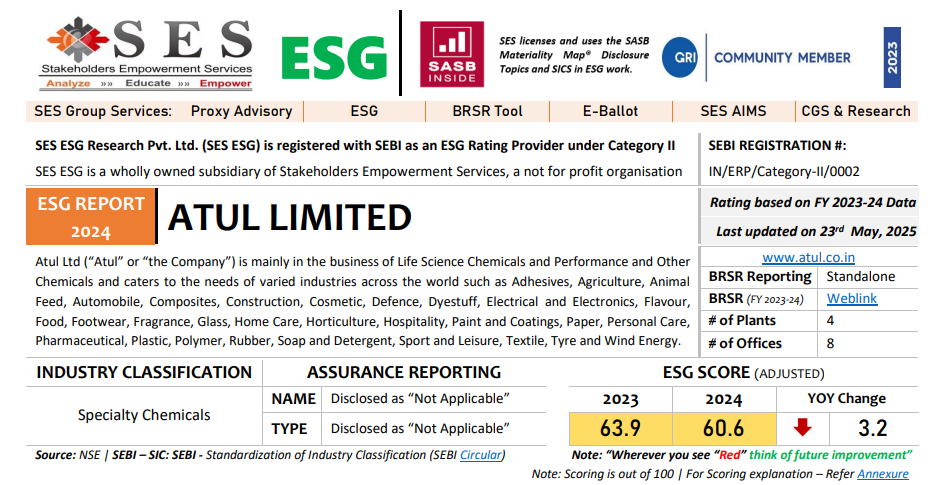
Task: Click the red down arrow YOY indicator
Action: click(x=802, y=428)
